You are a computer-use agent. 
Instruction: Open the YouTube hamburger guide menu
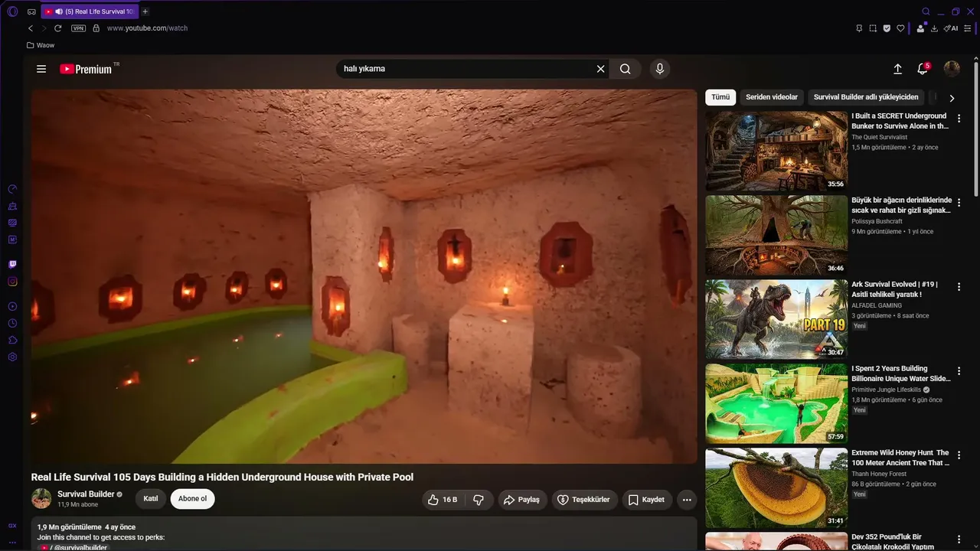coord(41,69)
